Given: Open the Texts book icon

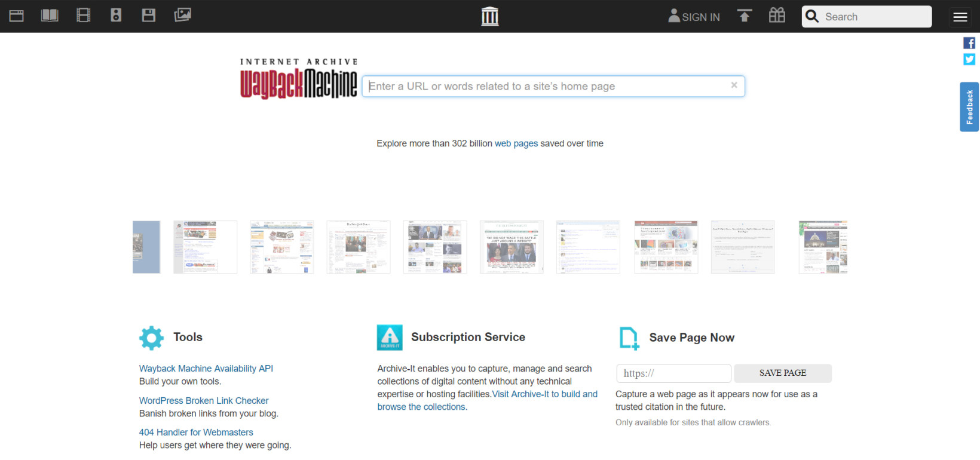Looking at the screenshot, I should point(50,16).
